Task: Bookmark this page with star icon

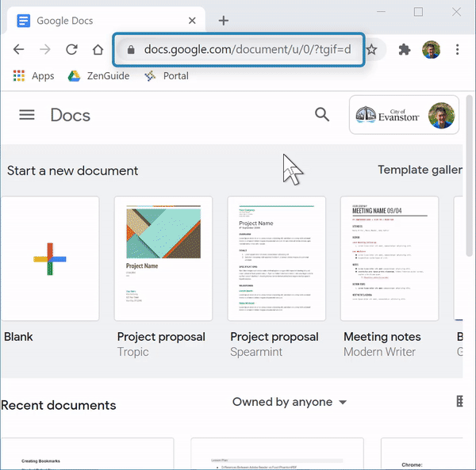Action: [x=371, y=49]
